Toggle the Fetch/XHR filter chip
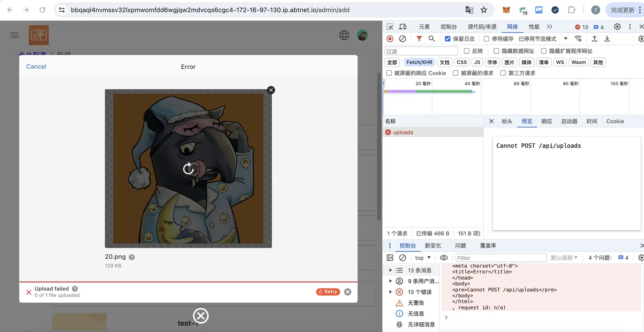This screenshot has width=644, height=332. (419, 62)
